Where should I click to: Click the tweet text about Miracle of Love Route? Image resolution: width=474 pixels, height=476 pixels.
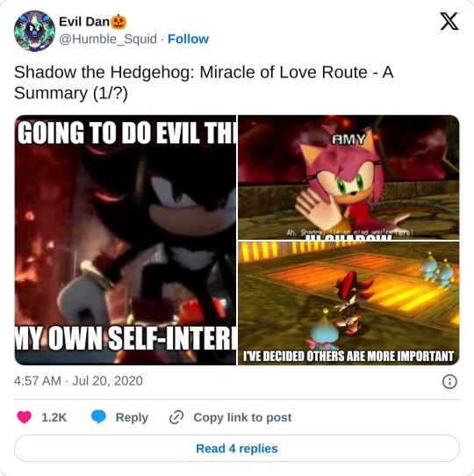(204, 83)
